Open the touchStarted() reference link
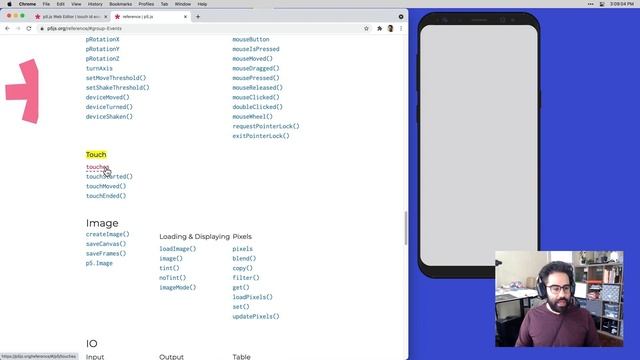The image size is (640, 360). (109, 177)
